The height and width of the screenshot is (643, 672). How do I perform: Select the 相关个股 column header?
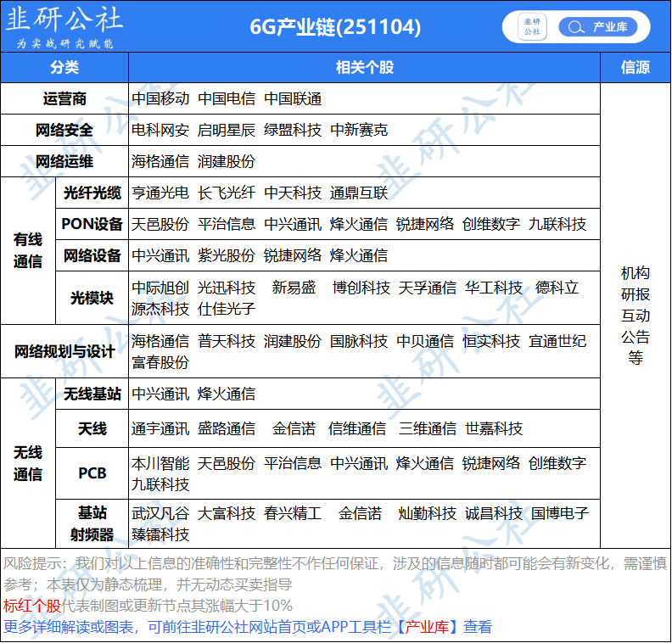click(364, 68)
